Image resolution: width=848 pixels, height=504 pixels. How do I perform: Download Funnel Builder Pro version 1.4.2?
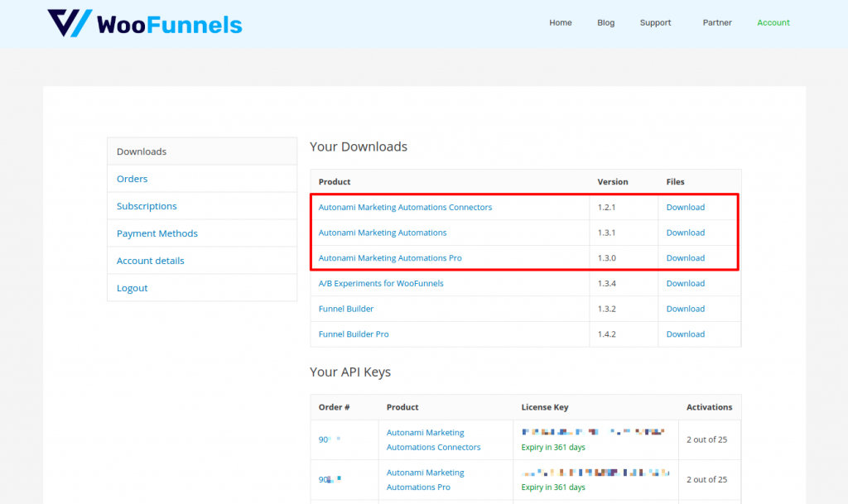coord(685,334)
